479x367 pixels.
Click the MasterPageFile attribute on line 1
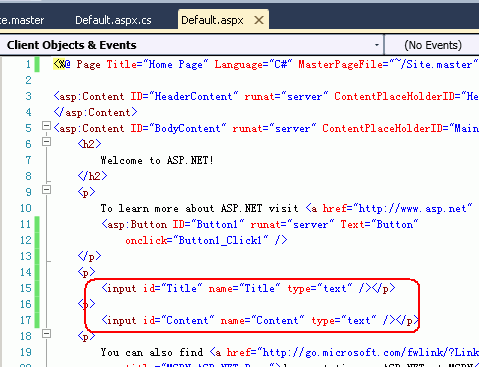(388, 64)
